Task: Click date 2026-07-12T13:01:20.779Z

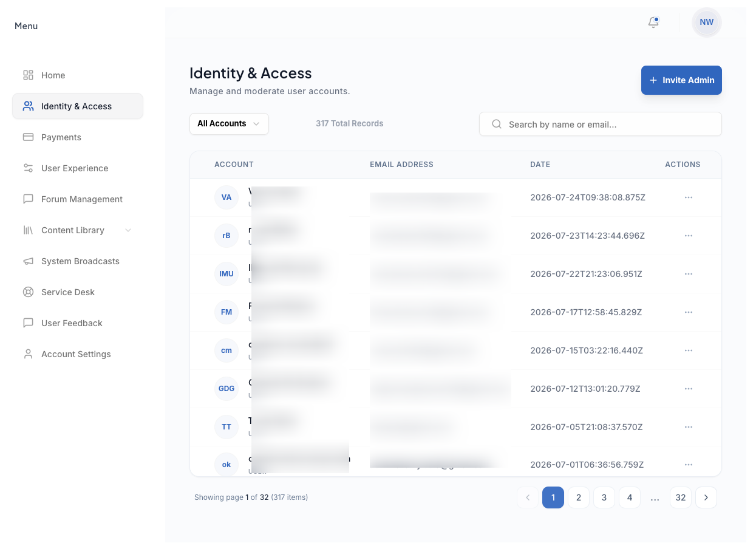Action: (585, 389)
